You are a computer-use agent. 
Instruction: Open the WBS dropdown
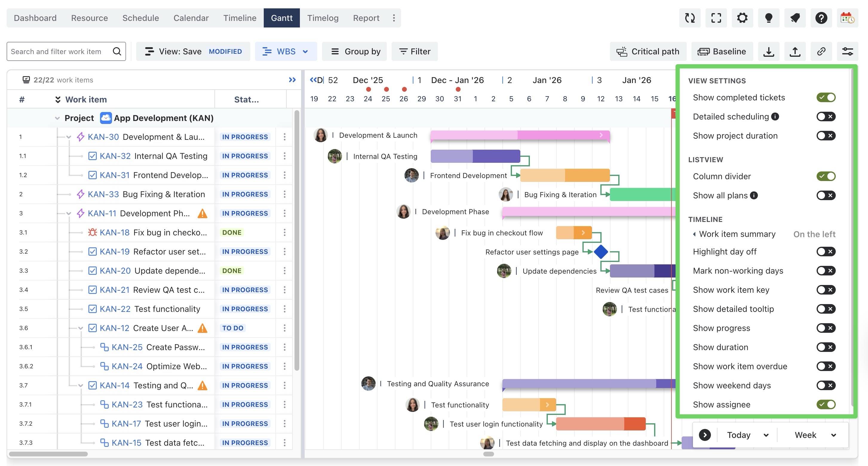(286, 52)
